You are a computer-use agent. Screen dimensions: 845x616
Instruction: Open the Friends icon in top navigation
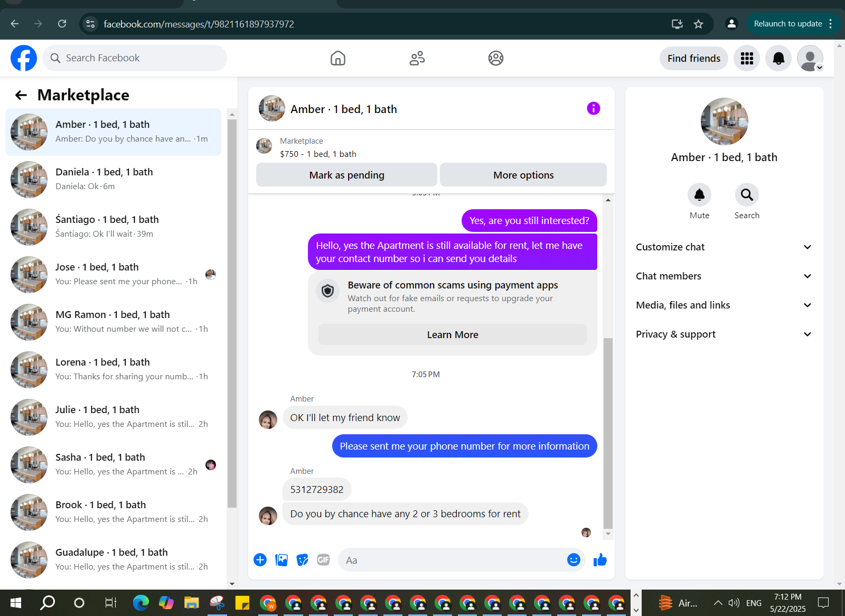[417, 58]
